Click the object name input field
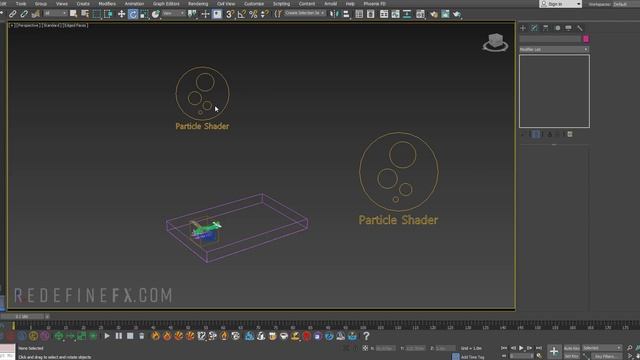This screenshot has height=360, width=640. pos(550,39)
